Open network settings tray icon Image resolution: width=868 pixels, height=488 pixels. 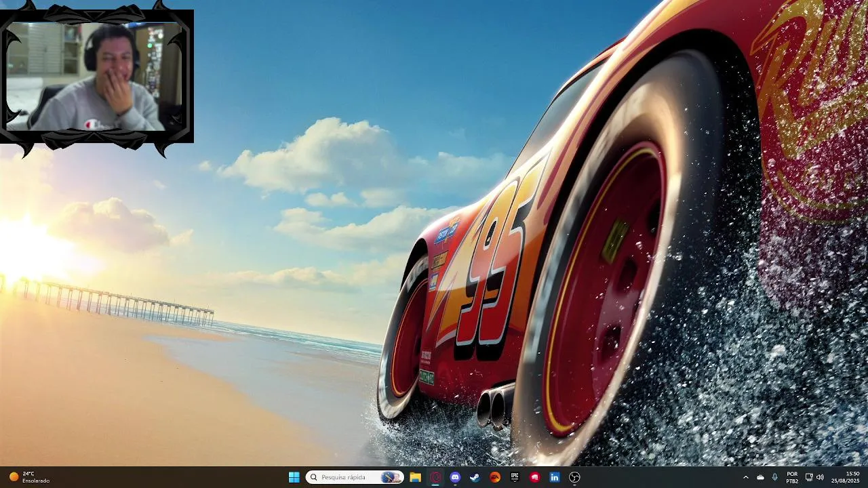809,477
